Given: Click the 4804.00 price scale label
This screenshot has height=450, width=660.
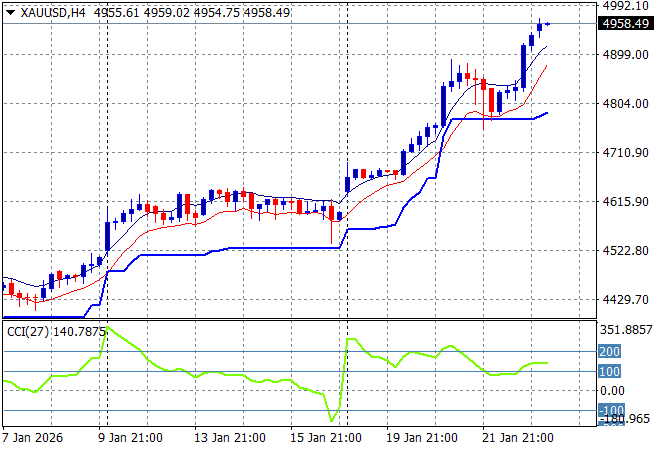Looking at the screenshot, I should click(626, 104).
